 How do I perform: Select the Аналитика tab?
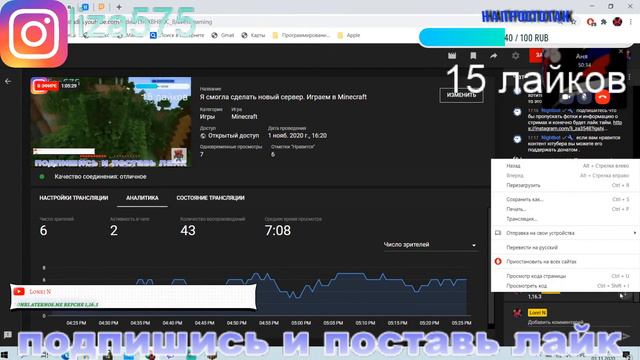point(142,198)
